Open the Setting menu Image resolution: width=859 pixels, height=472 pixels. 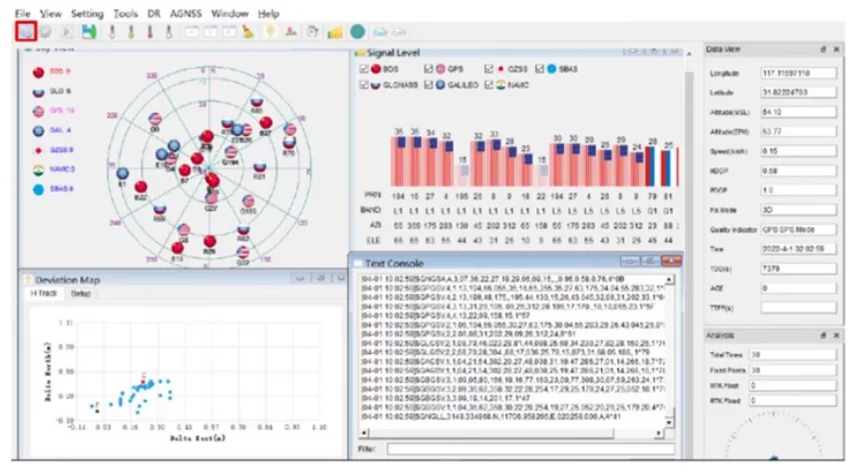coord(87,14)
